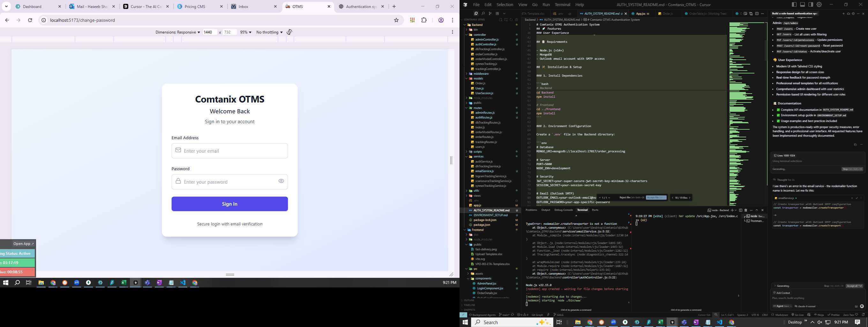Switch to Problems panel tab
This screenshot has width=868, height=327.
[531, 210]
